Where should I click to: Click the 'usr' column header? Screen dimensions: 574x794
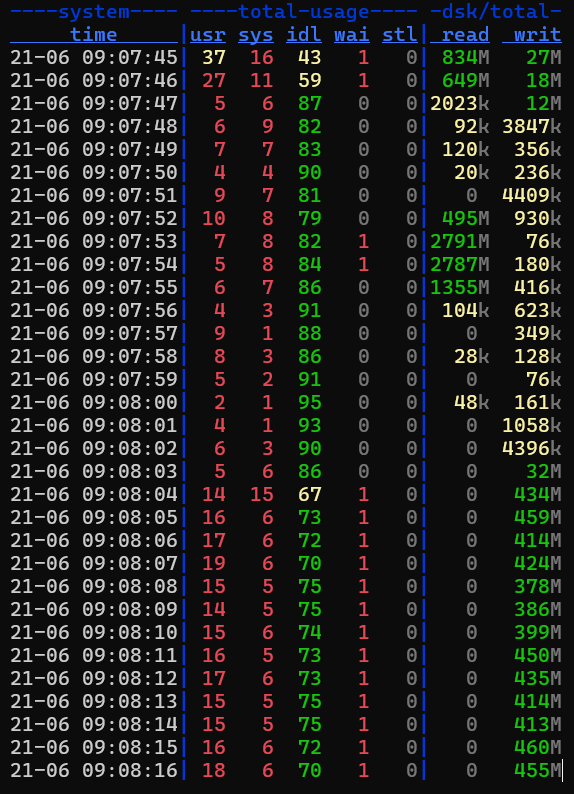208,34
